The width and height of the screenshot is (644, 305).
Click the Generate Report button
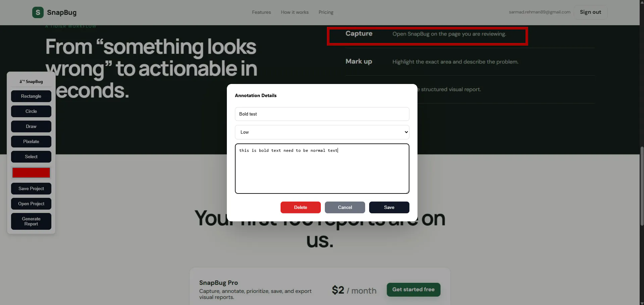coord(31,221)
